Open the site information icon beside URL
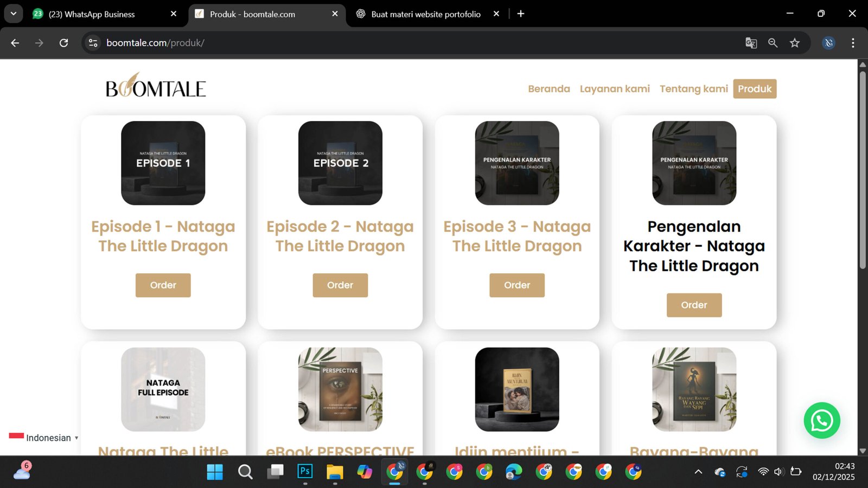This screenshot has height=488, width=868. click(x=93, y=43)
